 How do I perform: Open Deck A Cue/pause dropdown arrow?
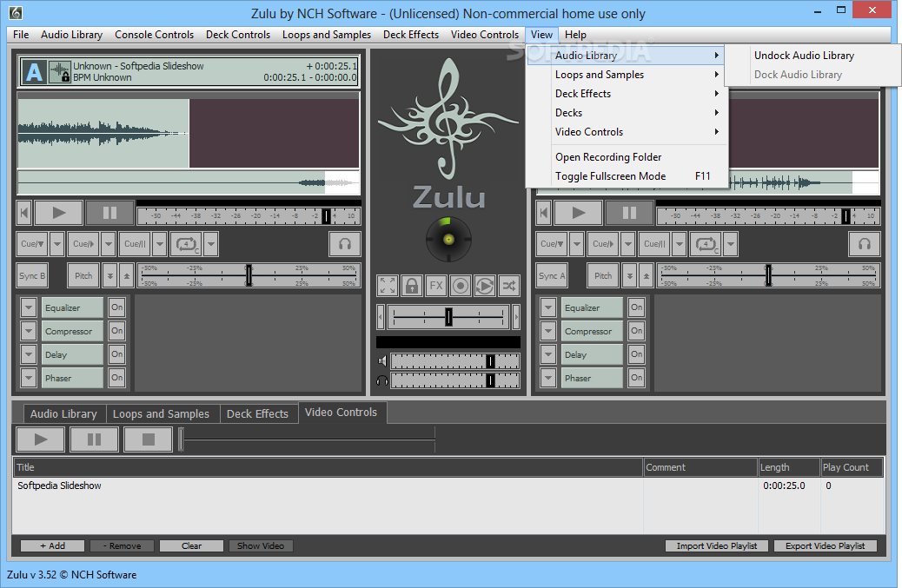click(160, 244)
